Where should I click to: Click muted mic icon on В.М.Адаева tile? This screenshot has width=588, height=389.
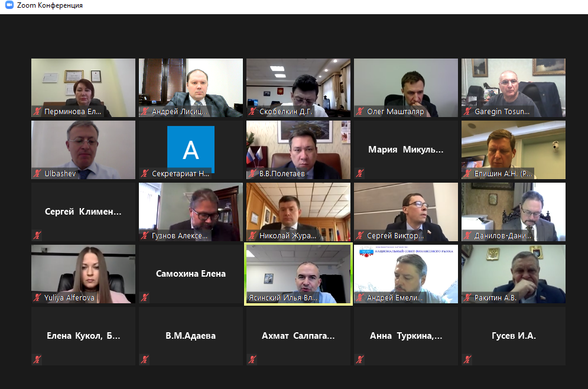point(145,359)
